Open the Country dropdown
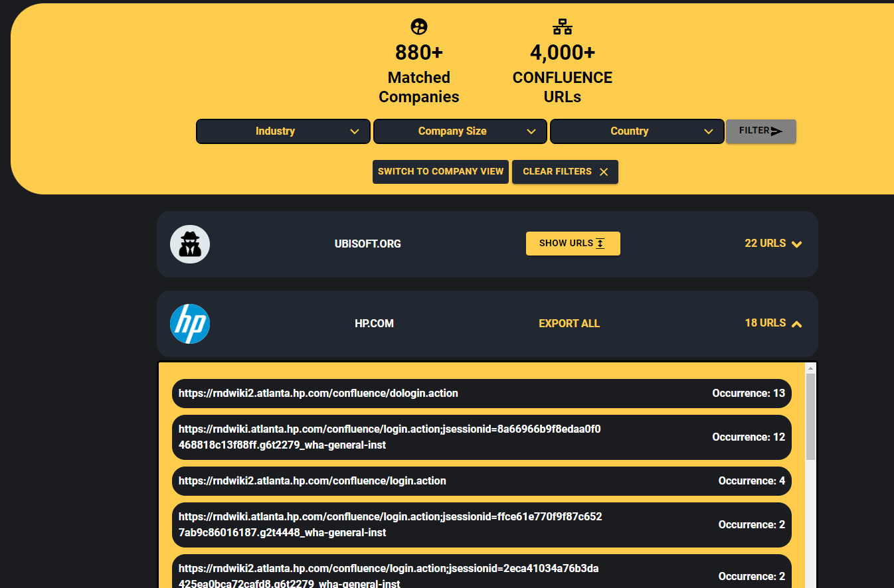 click(637, 131)
